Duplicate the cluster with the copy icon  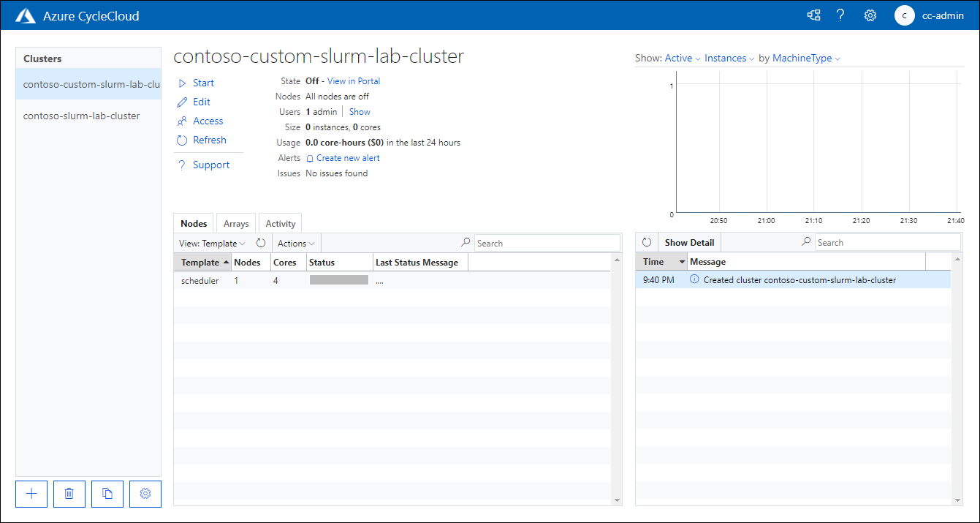pos(107,494)
